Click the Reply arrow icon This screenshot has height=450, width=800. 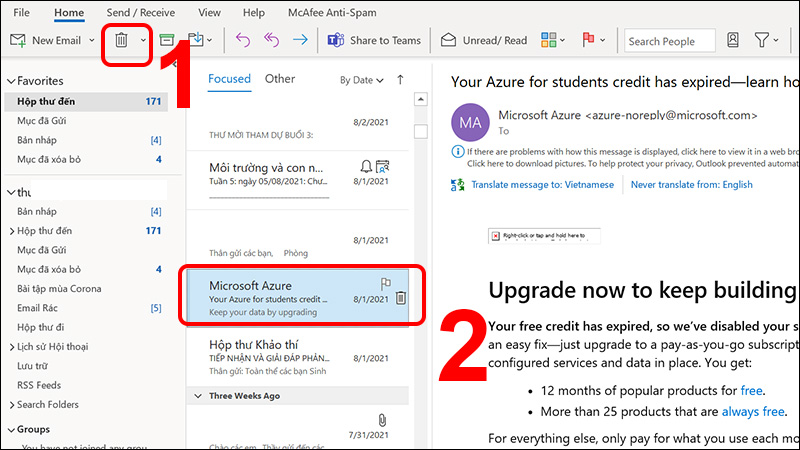point(243,40)
